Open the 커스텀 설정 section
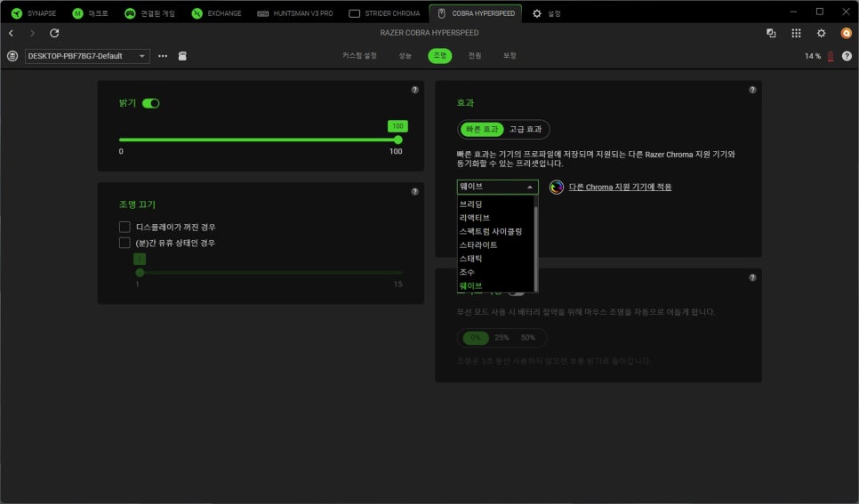The width and height of the screenshot is (859, 504). point(359,55)
